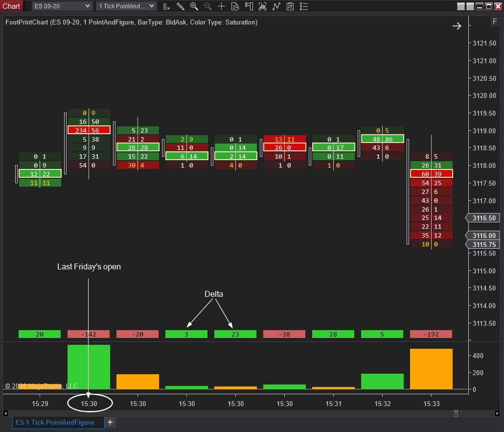The image size is (504, 432).
Task: Select the crosshair cursor tool
Action: [x=222, y=6]
